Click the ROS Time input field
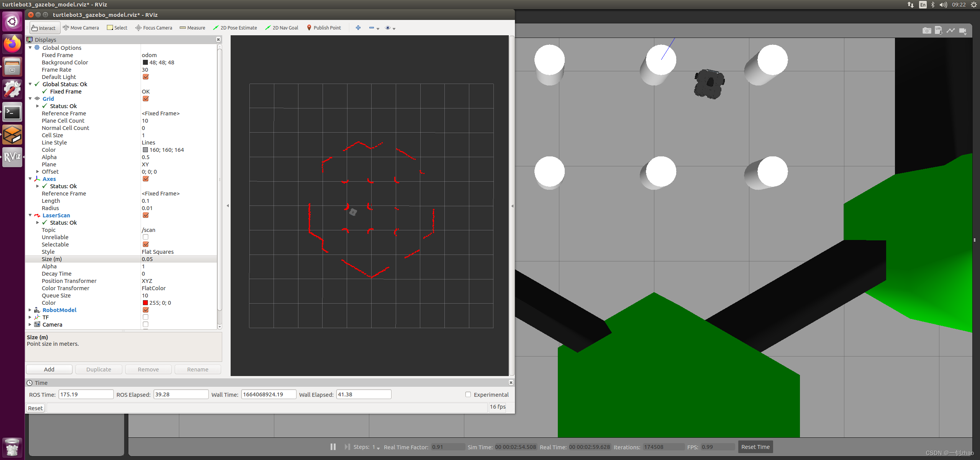The image size is (980, 460). point(86,394)
